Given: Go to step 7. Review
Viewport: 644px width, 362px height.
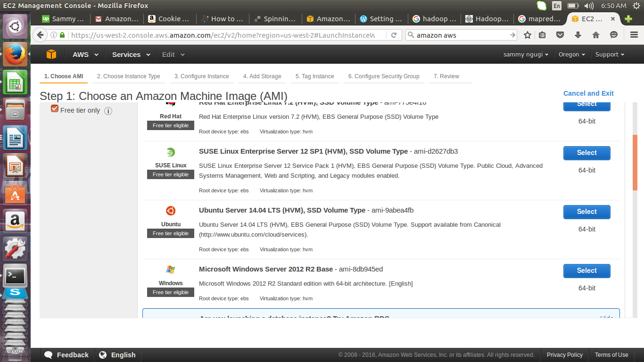Looking at the screenshot, I should pos(446,76).
